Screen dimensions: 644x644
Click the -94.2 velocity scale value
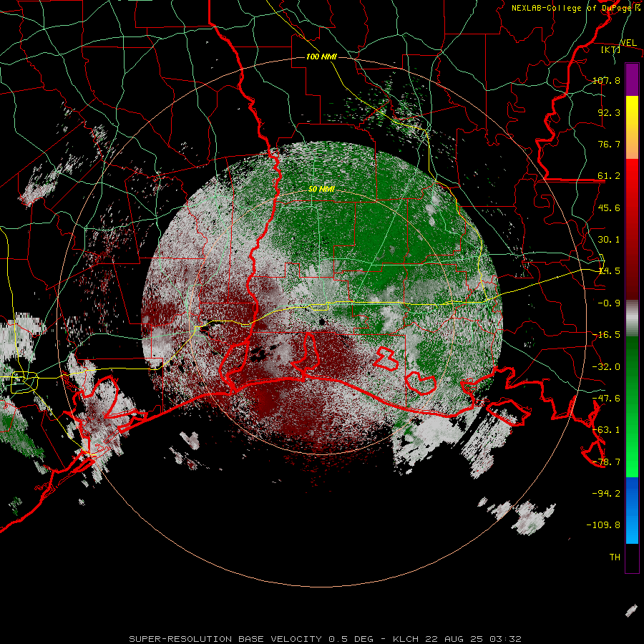[x=606, y=493]
